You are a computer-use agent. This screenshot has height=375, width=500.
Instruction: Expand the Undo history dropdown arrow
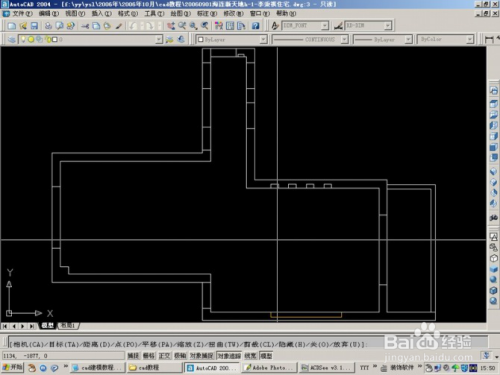pos(141,26)
